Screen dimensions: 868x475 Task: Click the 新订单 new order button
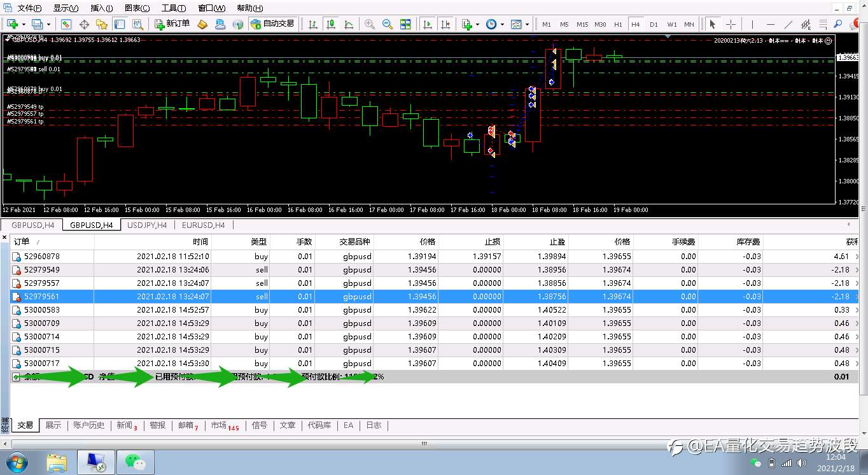tap(172, 24)
